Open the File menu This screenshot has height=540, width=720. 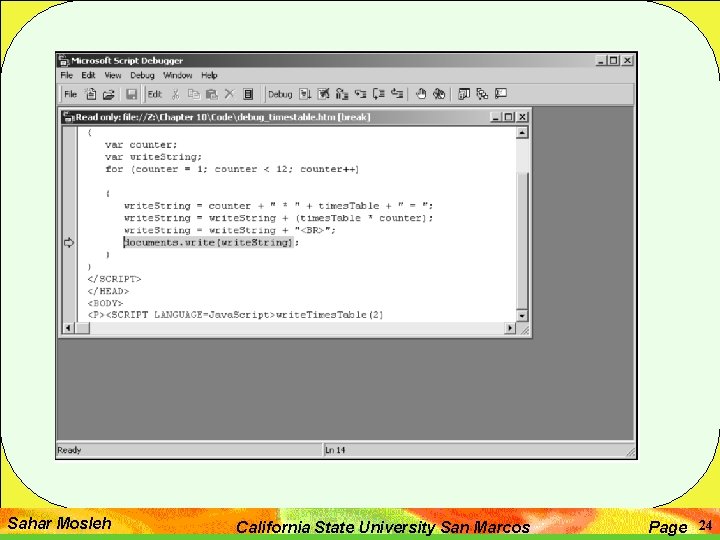coord(67,75)
